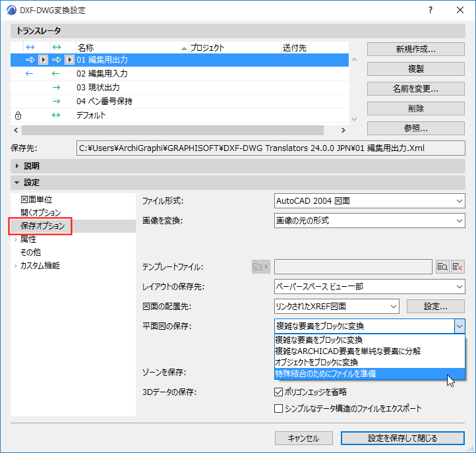Click the 参照... button
476x453 pixels.
pyautogui.click(x=415, y=128)
